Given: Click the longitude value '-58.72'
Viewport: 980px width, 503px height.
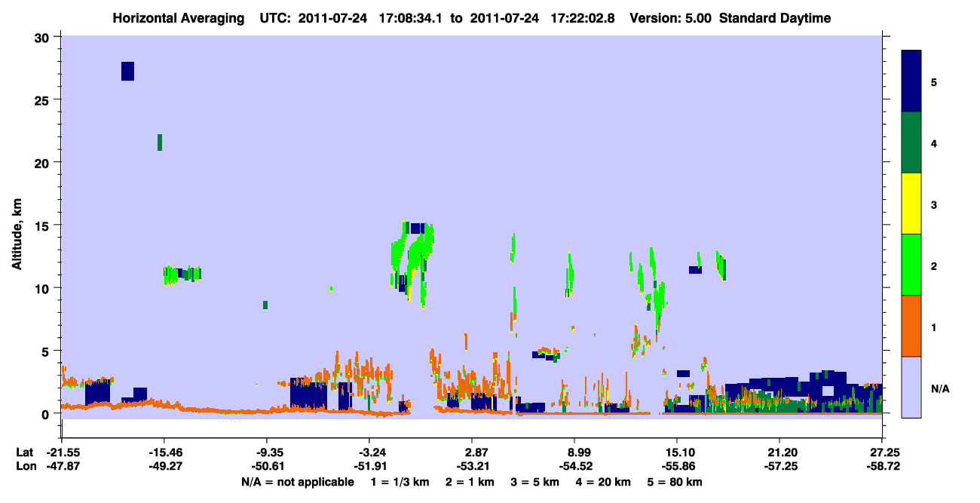Looking at the screenshot, I should pyautogui.click(x=882, y=467).
